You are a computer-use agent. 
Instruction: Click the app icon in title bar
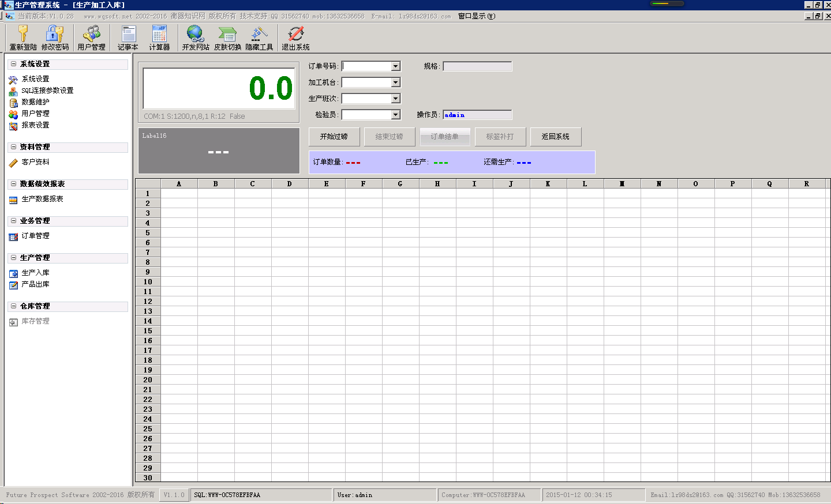click(9, 5)
